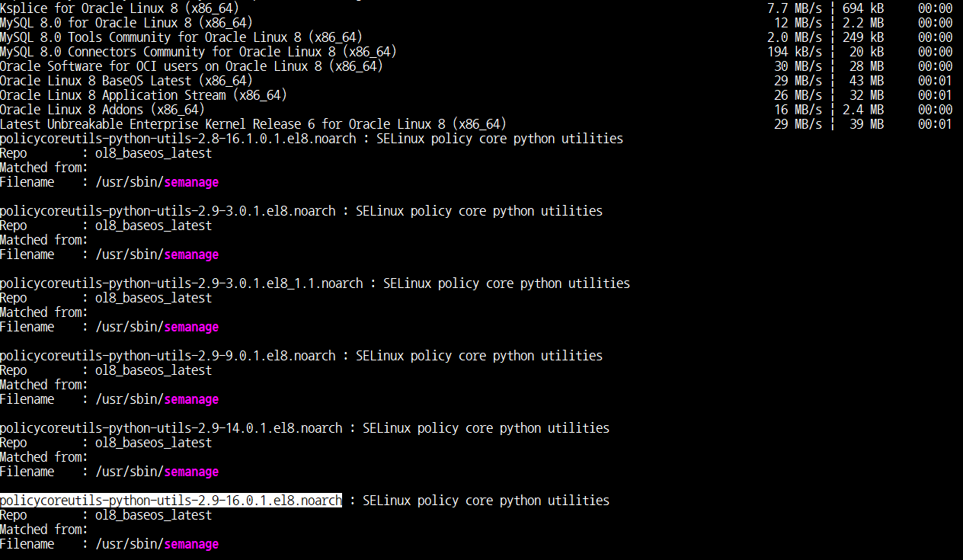Image resolution: width=963 pixels, height=560 pixels.
Task: Click 'Oracle Linux 8 Application Stream' text
Action: [143, 95]
